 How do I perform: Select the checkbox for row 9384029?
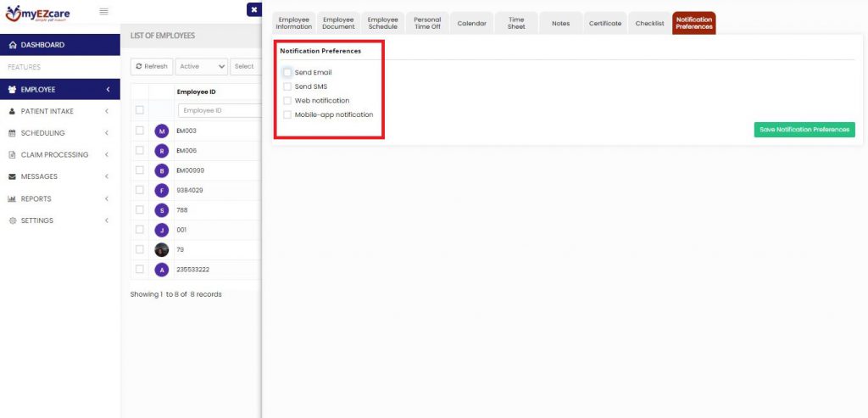(140, 190)
